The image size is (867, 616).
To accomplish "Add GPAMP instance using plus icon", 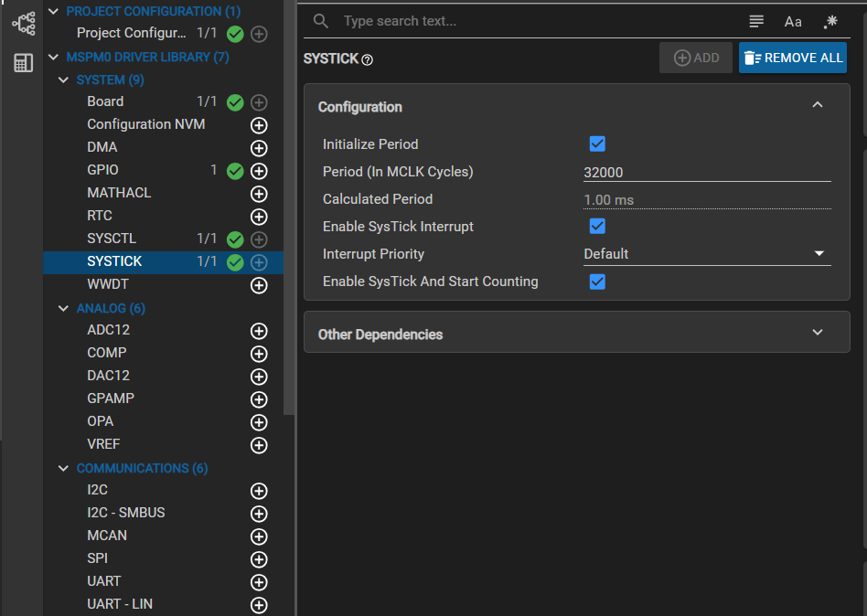I will [x=259, y=399].
